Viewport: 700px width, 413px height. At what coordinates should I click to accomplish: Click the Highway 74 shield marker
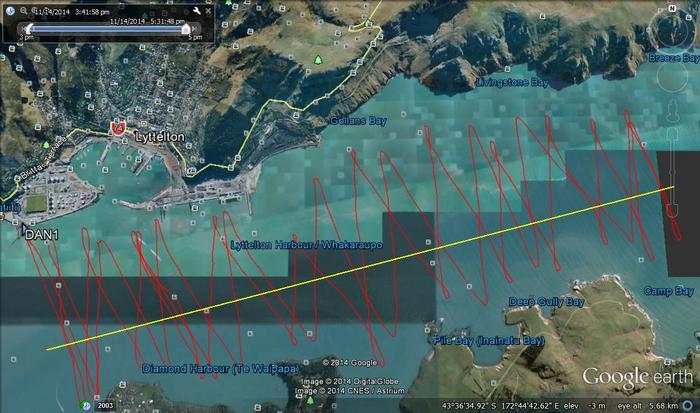click(119, 128)
